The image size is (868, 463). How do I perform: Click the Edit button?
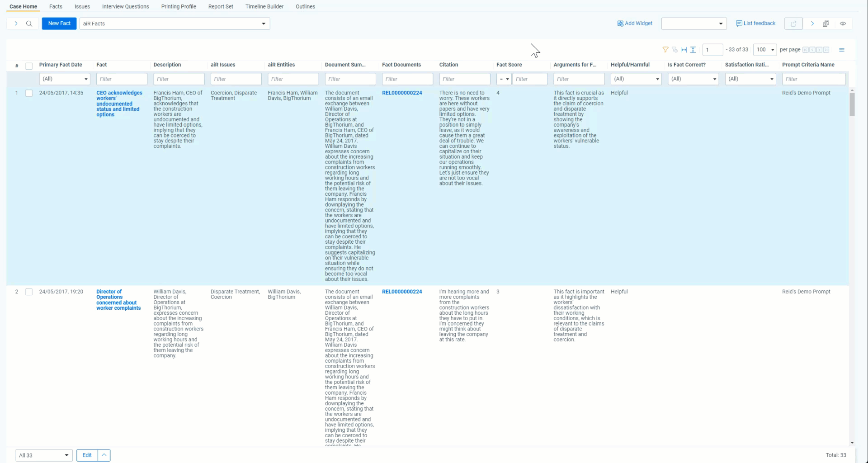(x=87, y=455)
